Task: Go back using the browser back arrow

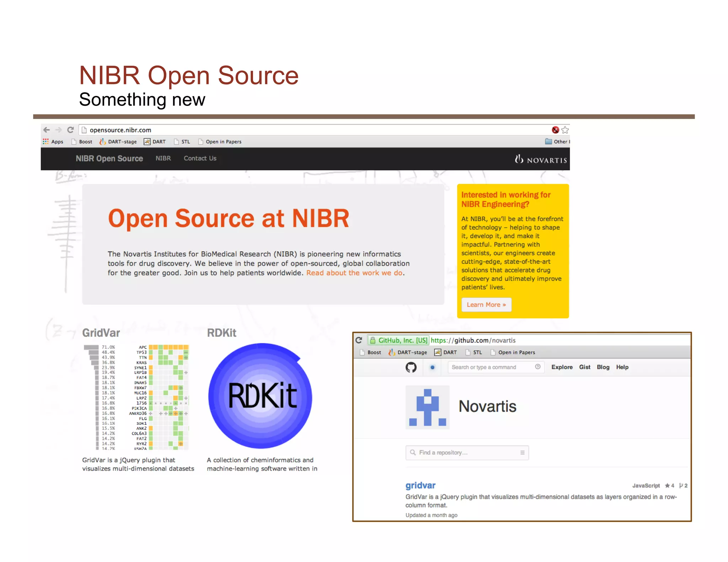Action: coord(47,130)
